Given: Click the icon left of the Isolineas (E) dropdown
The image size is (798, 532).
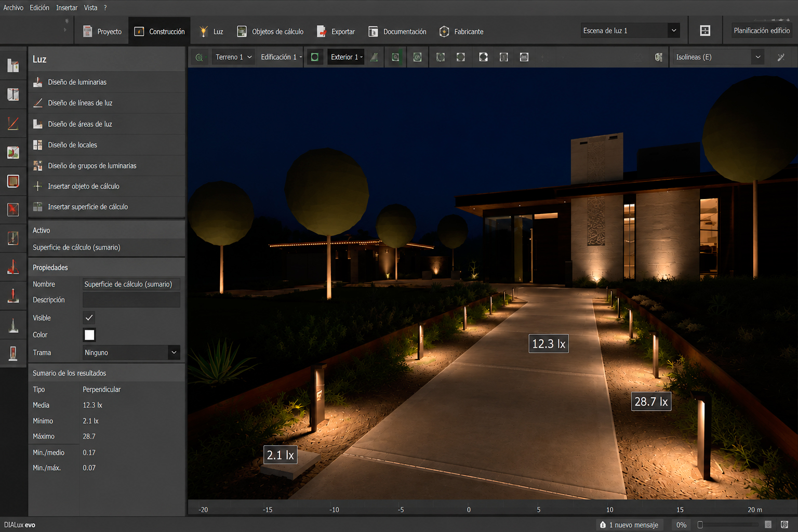Looking at the screenshot, I should tap(659, 57).
